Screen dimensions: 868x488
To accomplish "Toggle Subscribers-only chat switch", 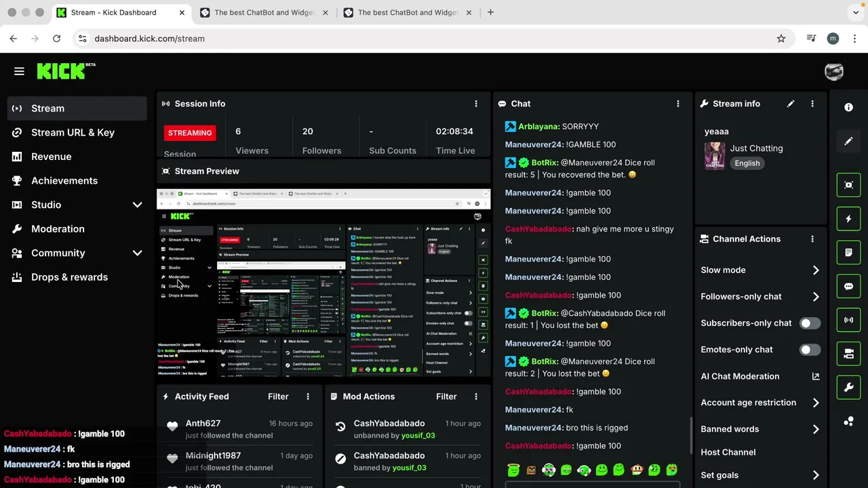I will coord(809,323).
